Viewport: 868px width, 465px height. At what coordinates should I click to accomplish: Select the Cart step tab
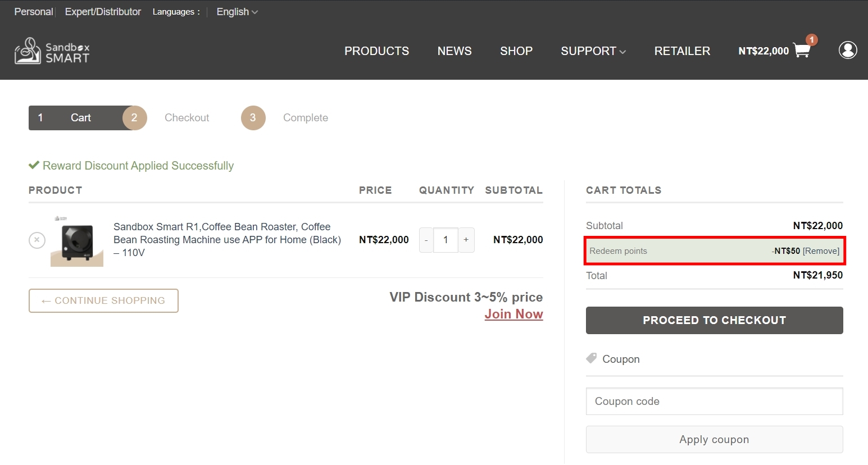coord(80,118)
